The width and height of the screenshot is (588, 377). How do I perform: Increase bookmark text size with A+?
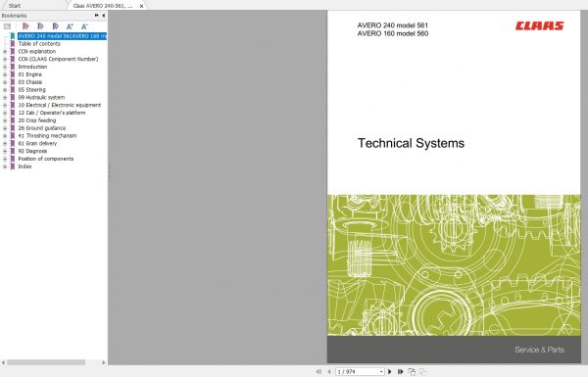click(x=70, y=26)
